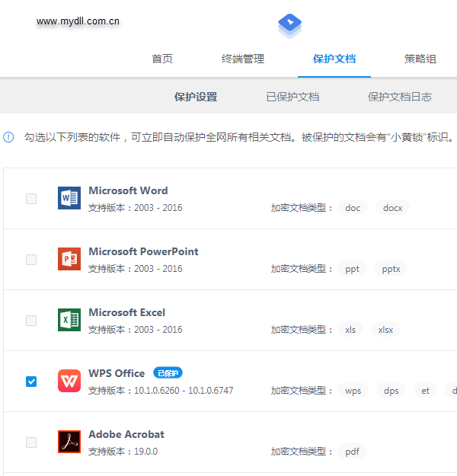Check the Microsoft Excel checkbox
The image size is (457, 476).
click(31, 321)
